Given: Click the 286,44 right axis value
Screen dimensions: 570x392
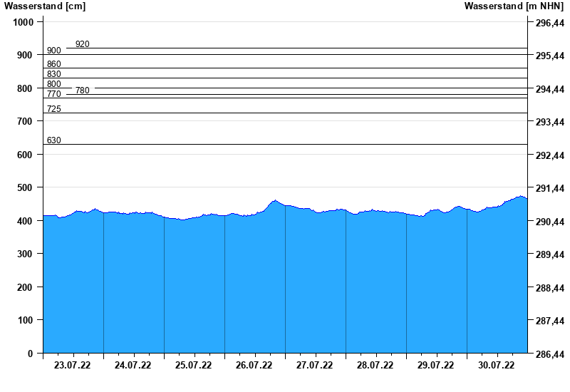Looking at the screenshot, I should pos(550,354).
